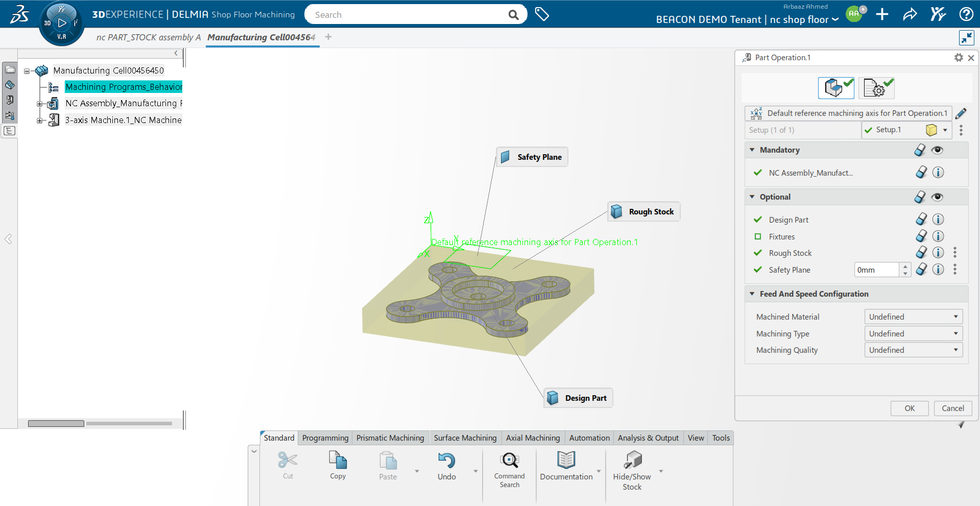Image resolution: width=980 pixels, height=506 pixels.
Task: Click Safety Plane 0mm value field
Action: click(876, 270)
